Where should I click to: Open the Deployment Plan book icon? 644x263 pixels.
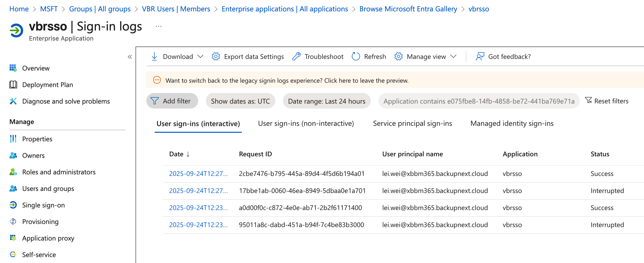13,85
